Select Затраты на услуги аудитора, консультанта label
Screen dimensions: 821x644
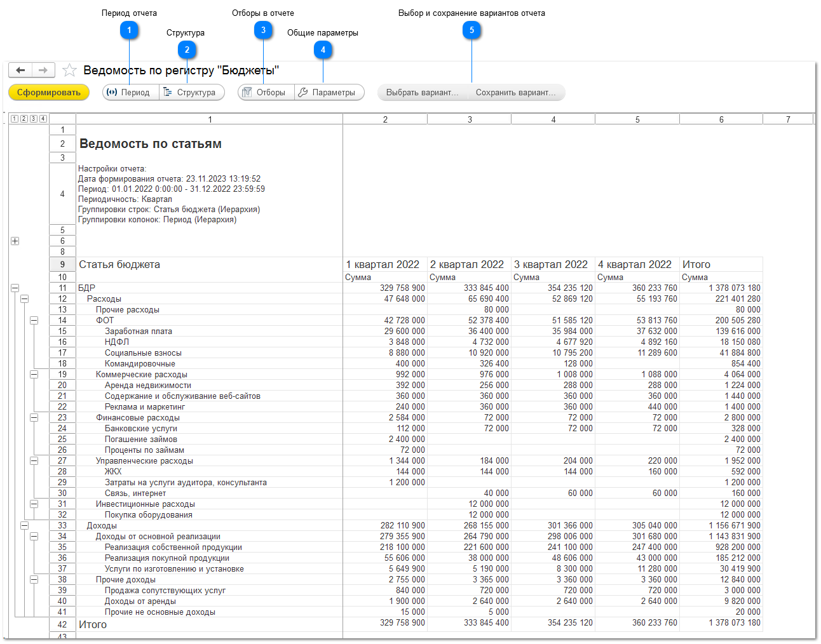pos(186,482)
